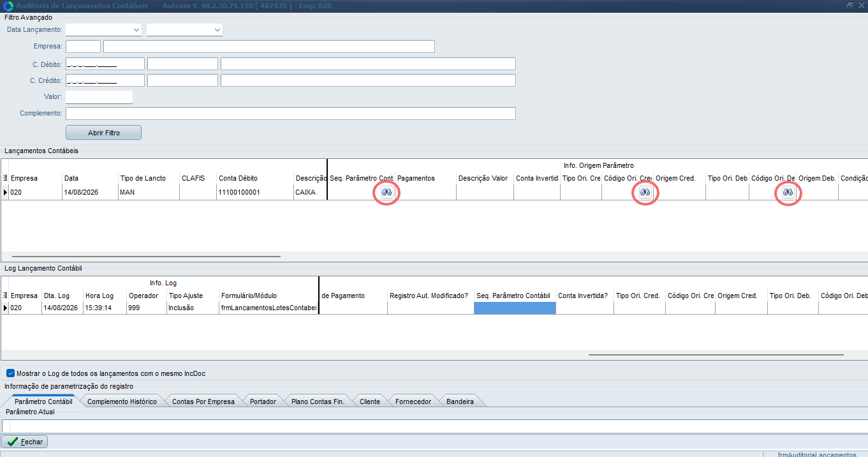Click Descrição Valor column header
868x457 pixels.
[483, 178]
